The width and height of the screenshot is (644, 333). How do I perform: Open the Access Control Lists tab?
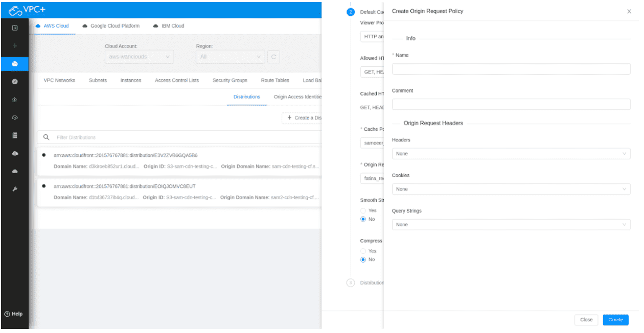click(x=177, y=80)
